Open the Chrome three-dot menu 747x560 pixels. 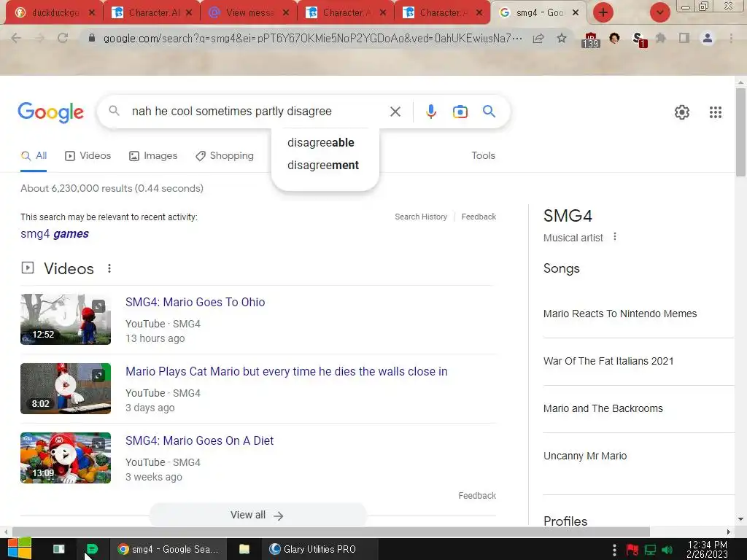[x=731, y=38]
